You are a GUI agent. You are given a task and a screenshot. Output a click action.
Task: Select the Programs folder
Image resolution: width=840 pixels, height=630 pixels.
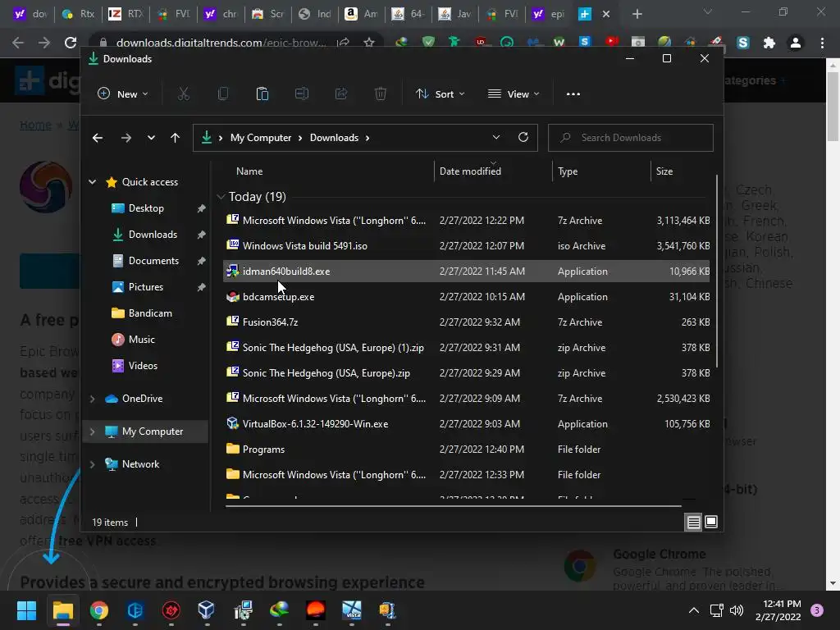point(467,450)
